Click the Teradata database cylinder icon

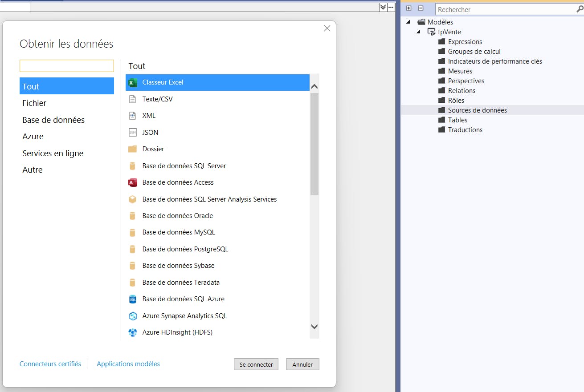click(x=132, y=283)
